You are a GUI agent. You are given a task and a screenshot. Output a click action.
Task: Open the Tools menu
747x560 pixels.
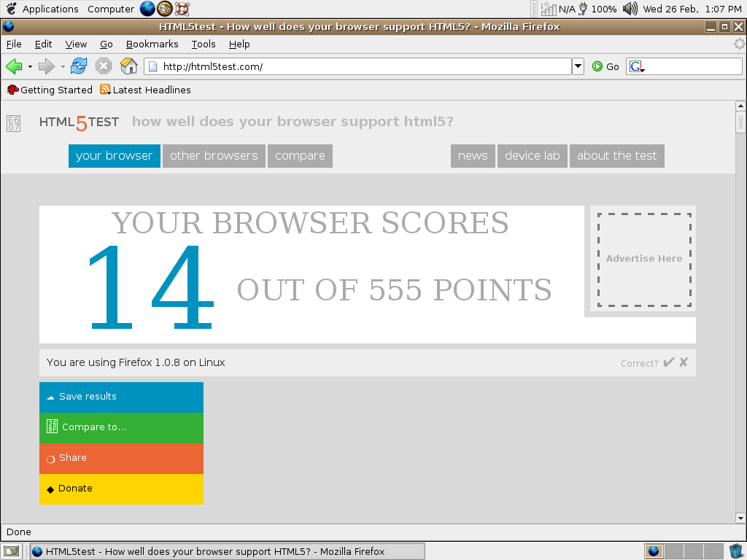point(204,44)
